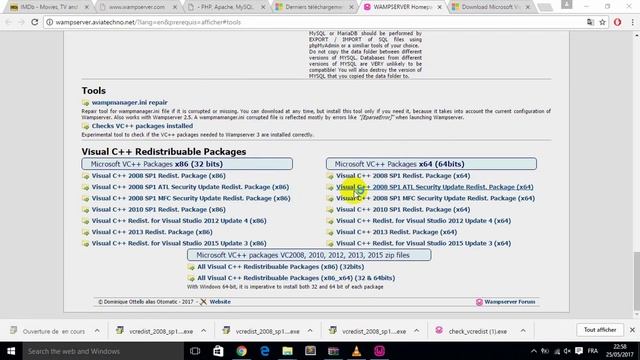640x360 pixels.
Task: Open the pink Wampserver icon in the taskbar
Action: pos(380,351)
